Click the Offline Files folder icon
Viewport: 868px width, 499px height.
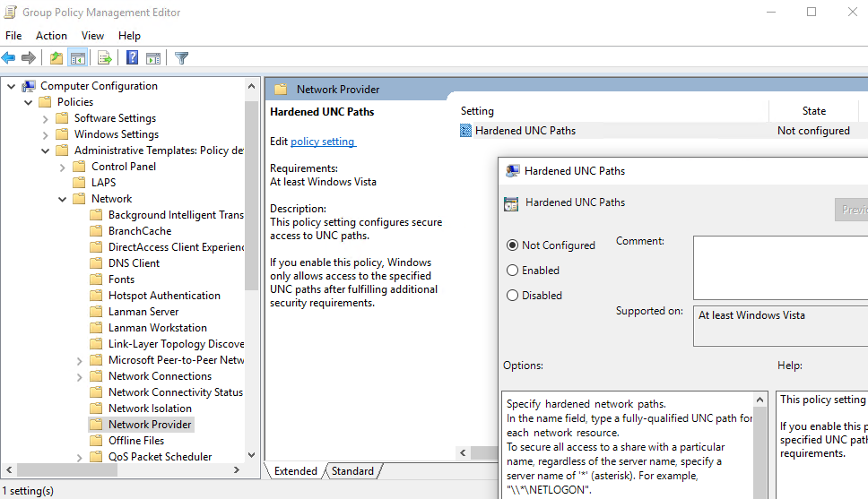pyautogui.click(x=96, y=441)
